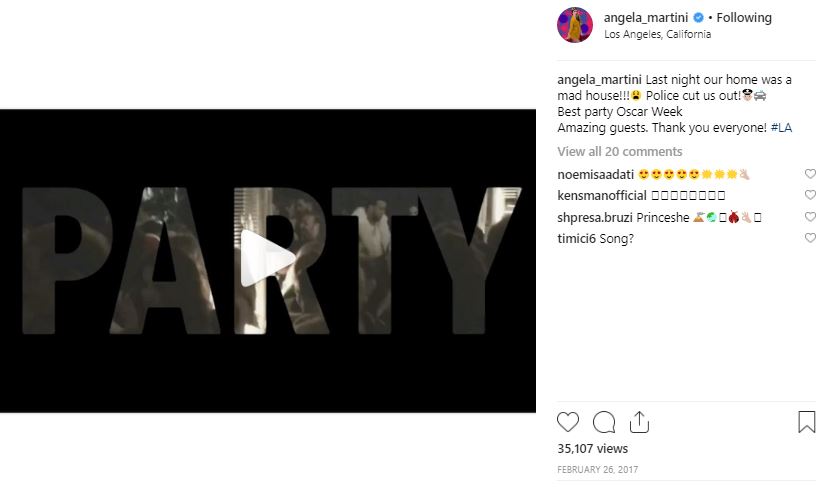Like shpresa.bruzi's comment

coord(810,217)
